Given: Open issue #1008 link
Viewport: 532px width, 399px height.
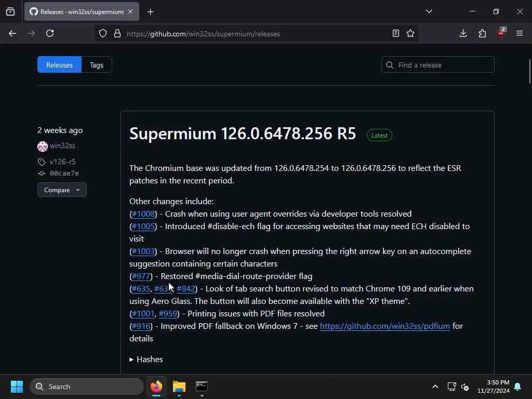Looking at the screenshot, I should coord(143,214).
